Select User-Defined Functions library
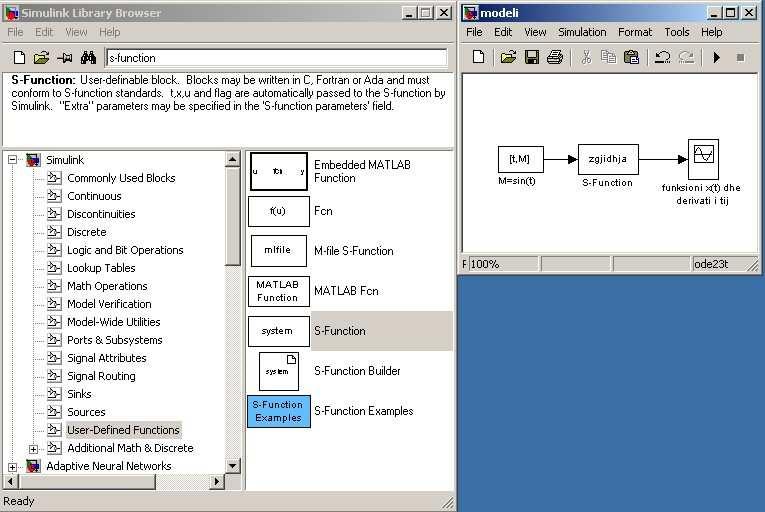Screen dimensions: 765x512 [x=123, y=430]
